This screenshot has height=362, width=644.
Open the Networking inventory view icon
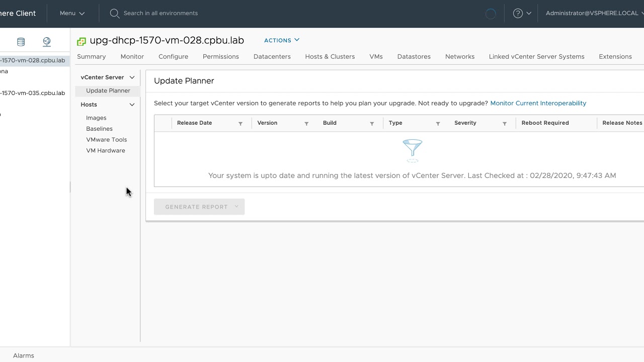47,42
